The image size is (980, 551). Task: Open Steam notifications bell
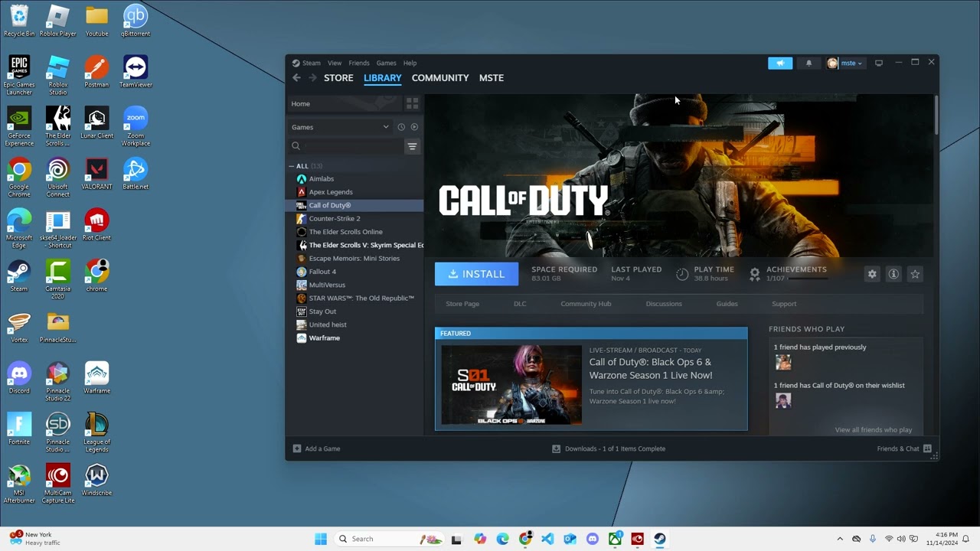pos(808,64)
